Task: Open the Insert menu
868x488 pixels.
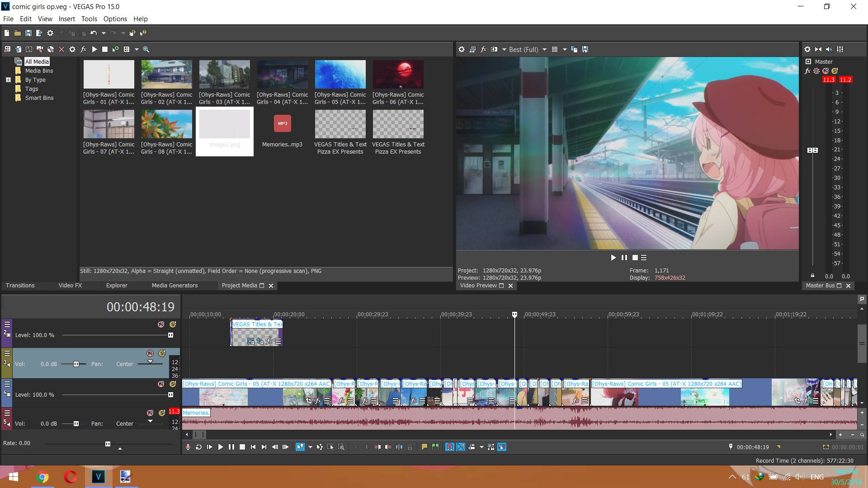Action: point(66,19)
